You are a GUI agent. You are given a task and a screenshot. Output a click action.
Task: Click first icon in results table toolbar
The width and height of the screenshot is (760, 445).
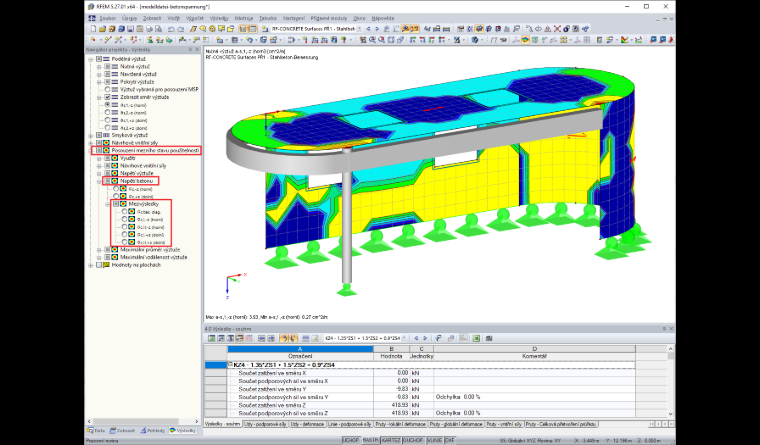click(x=211, y=338)
